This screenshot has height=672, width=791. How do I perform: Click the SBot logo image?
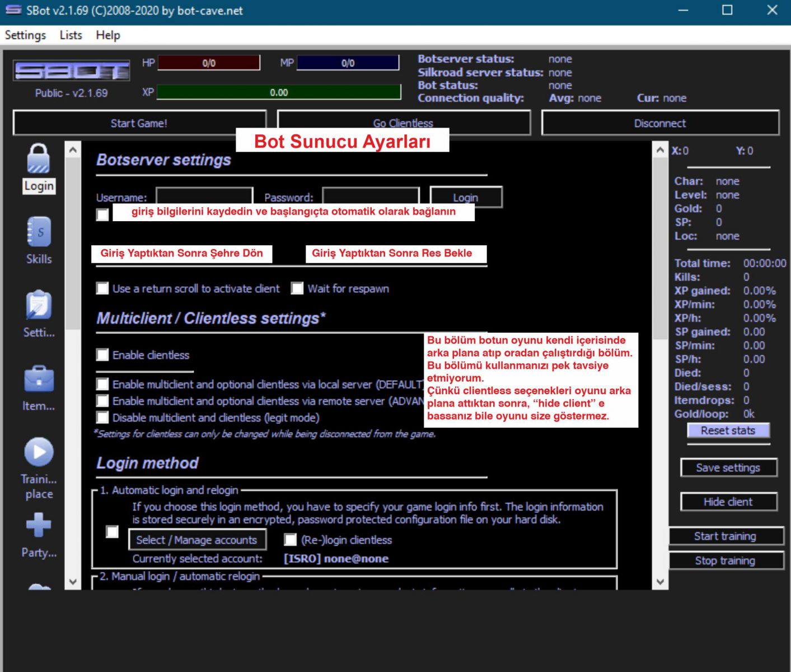[x=72, y=71]
